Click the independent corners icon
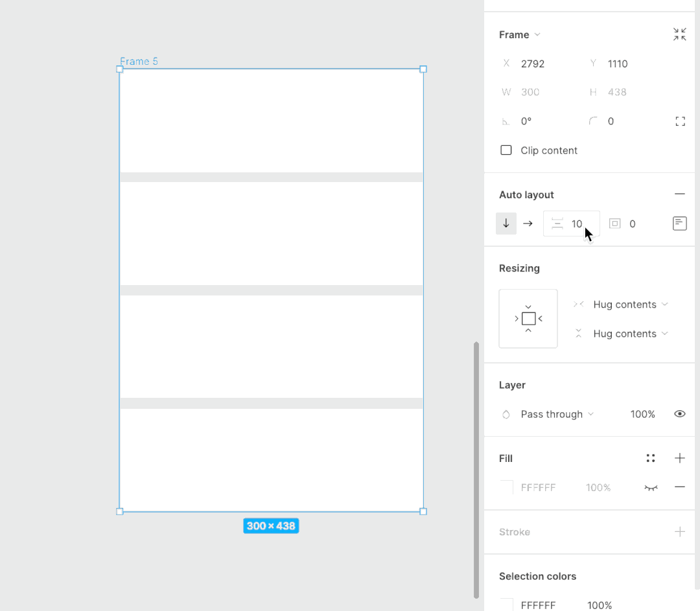Viewport: 700px width, 611px height. coord(680,121)
